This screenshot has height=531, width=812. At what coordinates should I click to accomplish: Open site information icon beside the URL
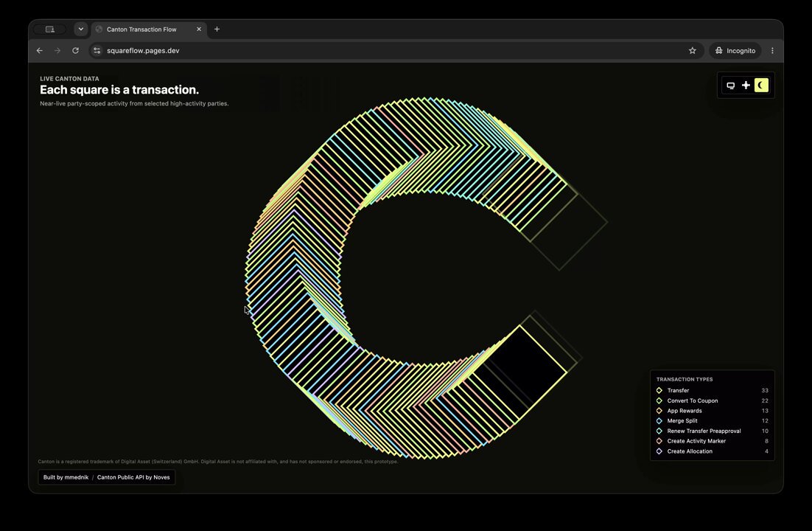[x=97, y=50]
